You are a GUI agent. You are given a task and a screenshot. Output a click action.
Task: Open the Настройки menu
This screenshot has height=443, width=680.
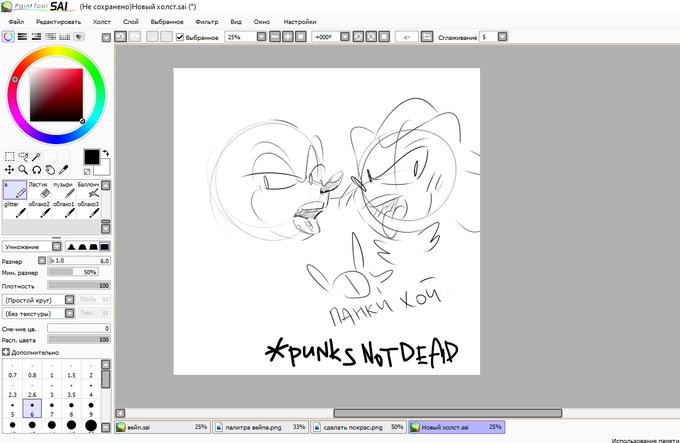click(300, 22)
